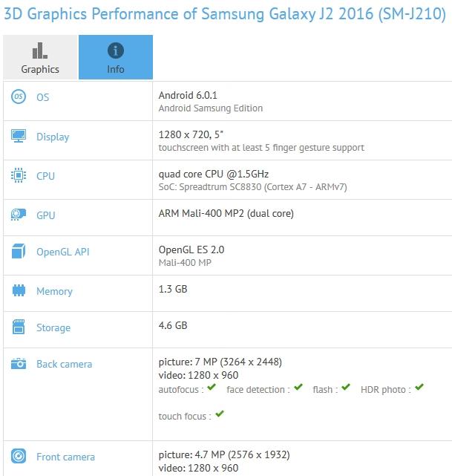Click the autofocus green checkmark
The image size is (452, 476).
[x=212, y=387]
